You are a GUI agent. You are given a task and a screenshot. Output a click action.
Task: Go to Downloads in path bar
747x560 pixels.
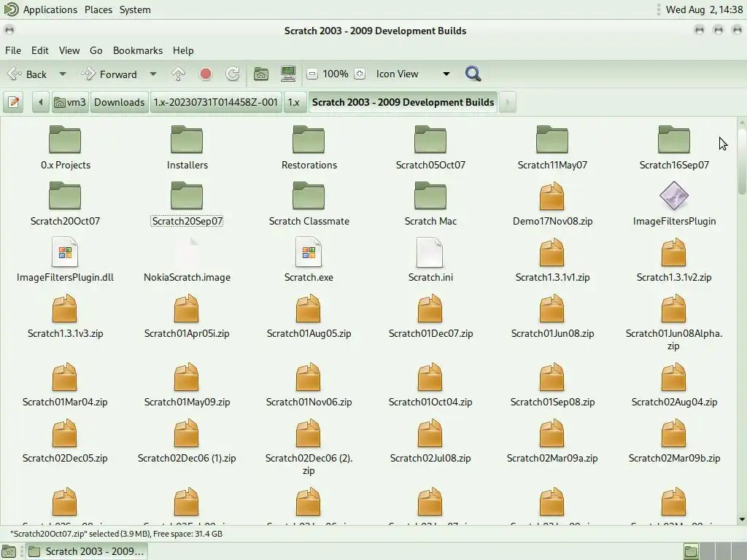coord(119,102)
